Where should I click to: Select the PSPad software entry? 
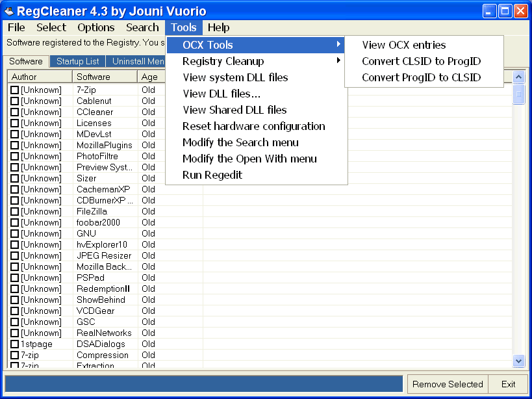[x=90, y=278]
